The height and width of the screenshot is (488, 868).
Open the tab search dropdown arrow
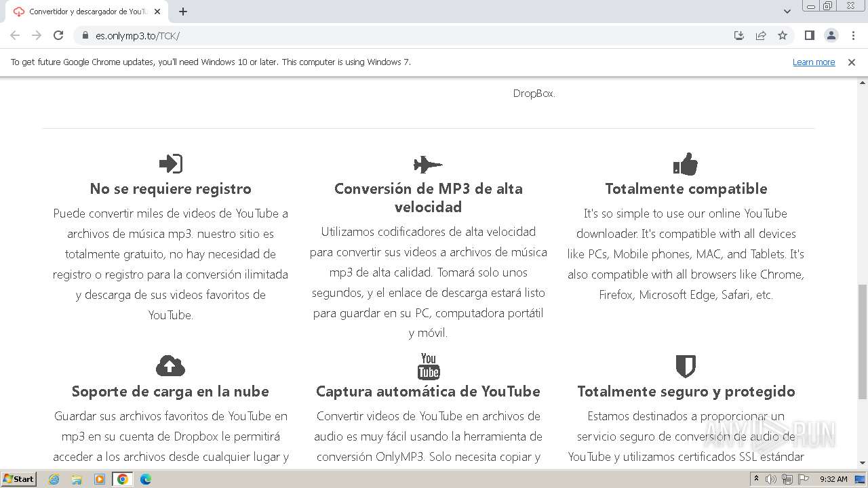coord(787,12)
